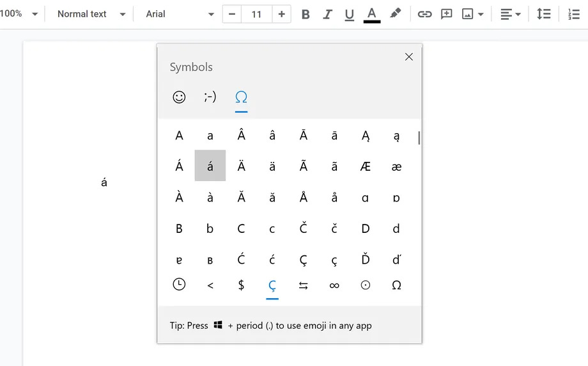This screenshot has height=366, width=588.
Task: Open line spacing options
Action: [544, 14]
